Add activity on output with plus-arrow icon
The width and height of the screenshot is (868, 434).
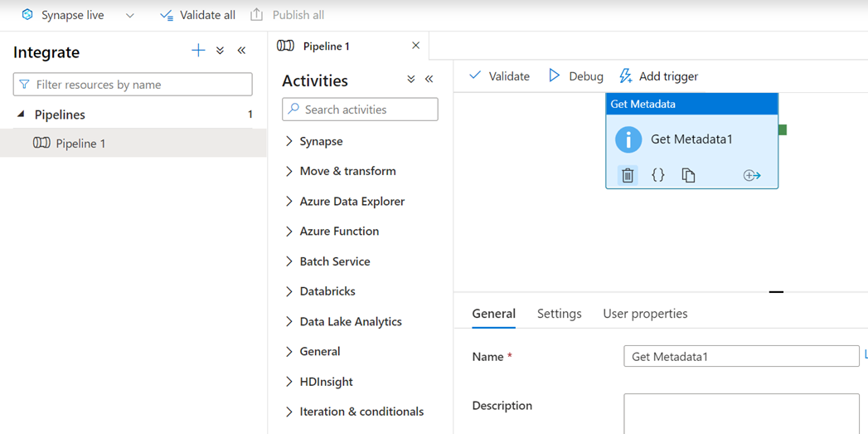coord(752,176)
